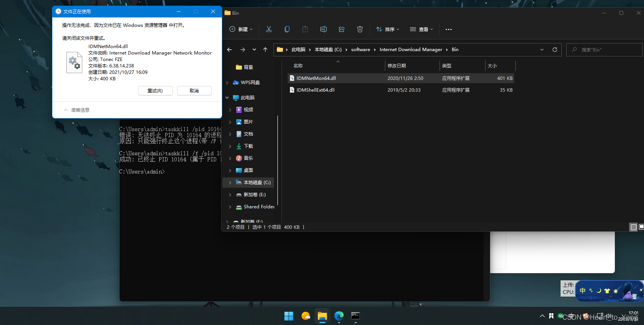Screen dimensions: 644x325
Task: Click 取消 button in file-in-use dialog
Action: (194, 91)
